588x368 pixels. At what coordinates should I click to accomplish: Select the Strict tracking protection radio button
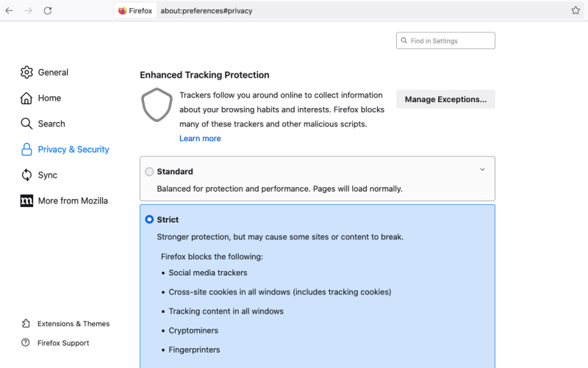pyautogui.click(x=150, y=220)
